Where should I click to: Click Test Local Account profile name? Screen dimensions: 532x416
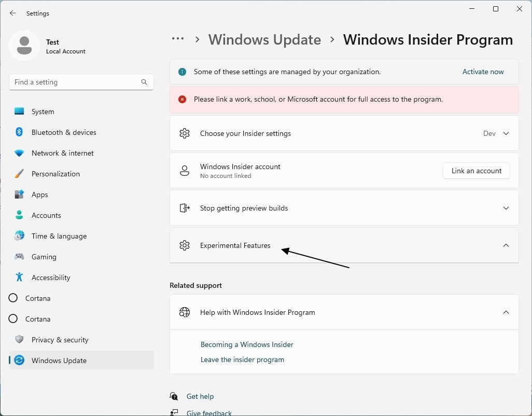[65, 46]
